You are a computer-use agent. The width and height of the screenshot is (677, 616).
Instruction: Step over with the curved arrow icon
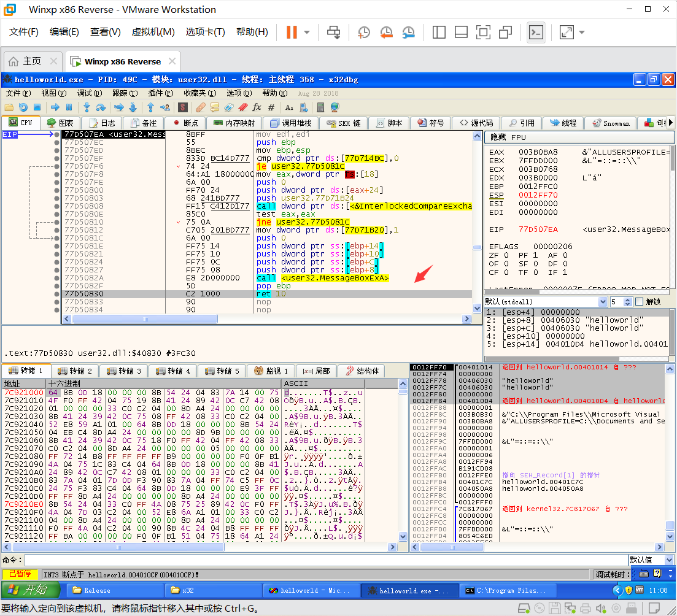(101, 107)
